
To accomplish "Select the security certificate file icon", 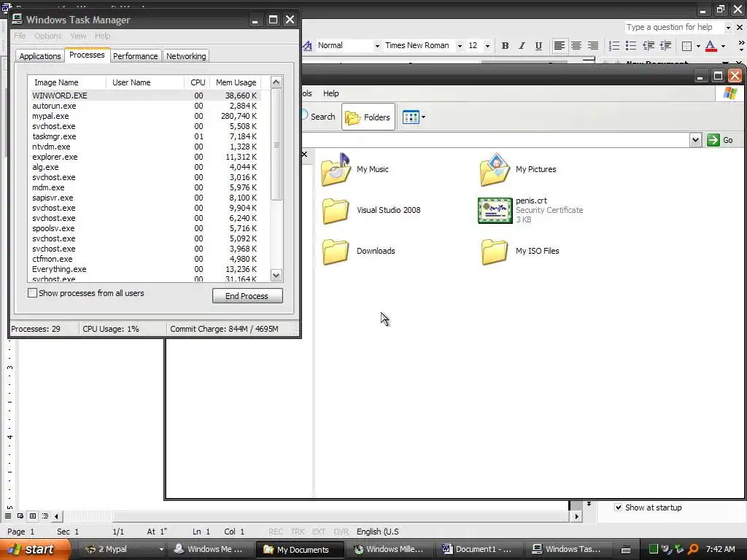I will (x=495, y=211).
